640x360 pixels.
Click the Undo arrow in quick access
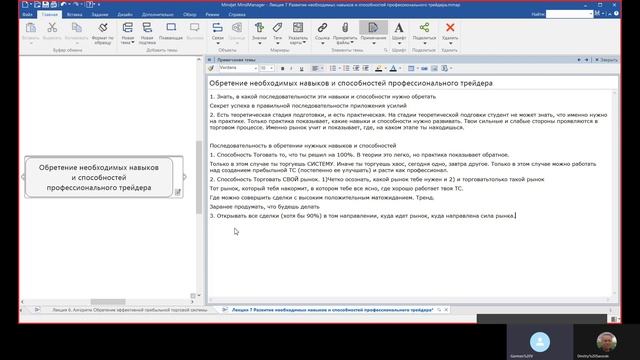pos(63,4)
